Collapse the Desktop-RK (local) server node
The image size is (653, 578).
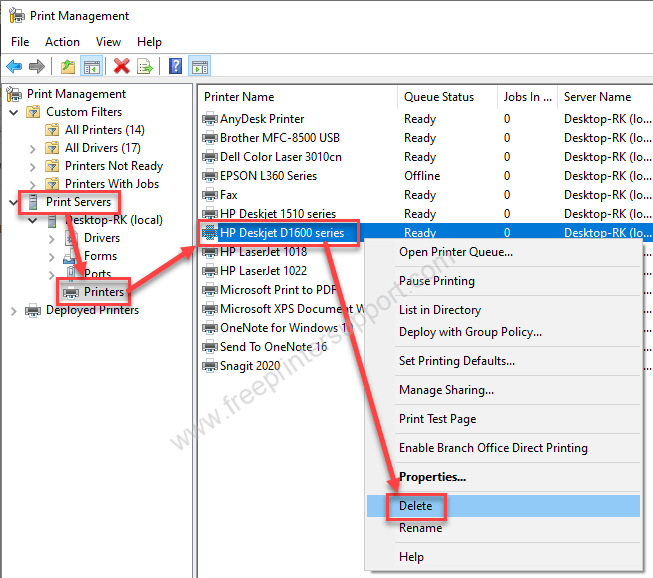coord(32,220)
